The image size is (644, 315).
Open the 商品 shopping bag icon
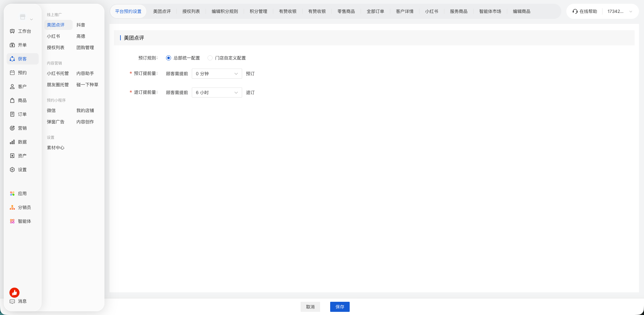click(12, 100)
